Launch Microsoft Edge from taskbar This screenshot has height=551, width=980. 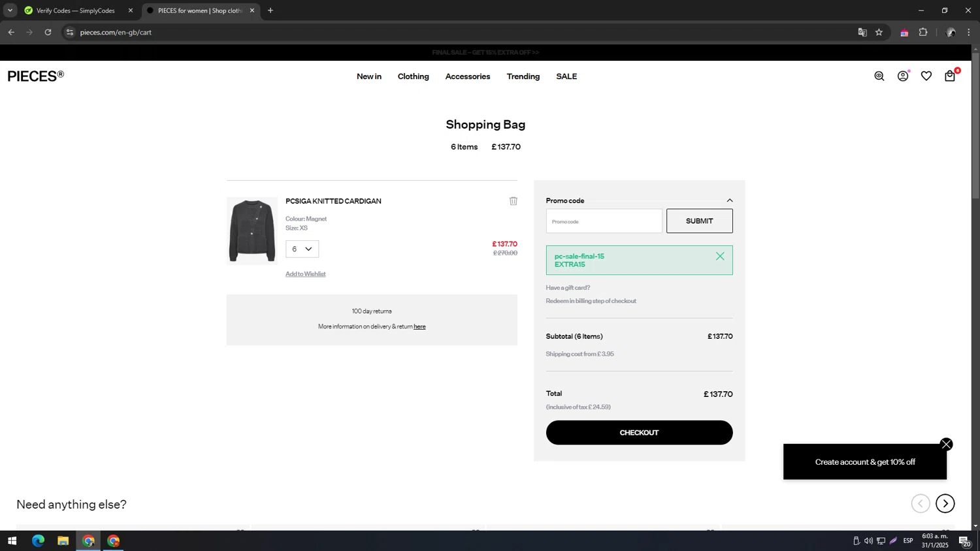pos(38,541)
